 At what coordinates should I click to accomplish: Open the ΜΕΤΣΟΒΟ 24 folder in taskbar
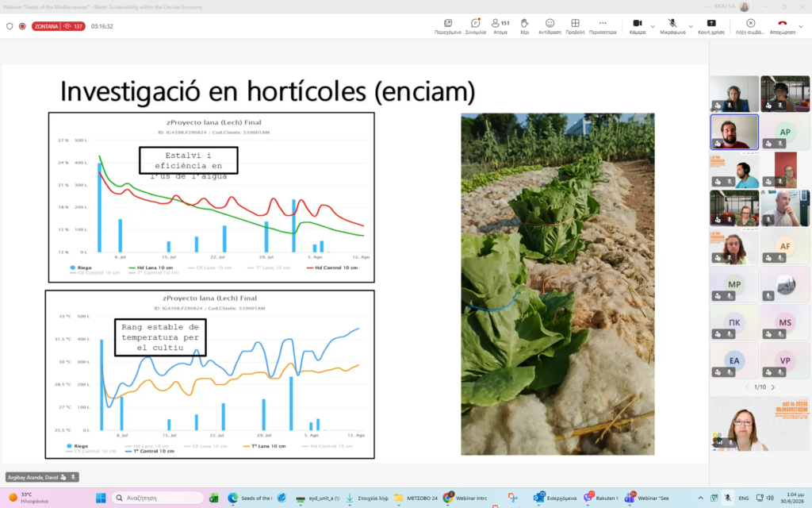(416, 498)
